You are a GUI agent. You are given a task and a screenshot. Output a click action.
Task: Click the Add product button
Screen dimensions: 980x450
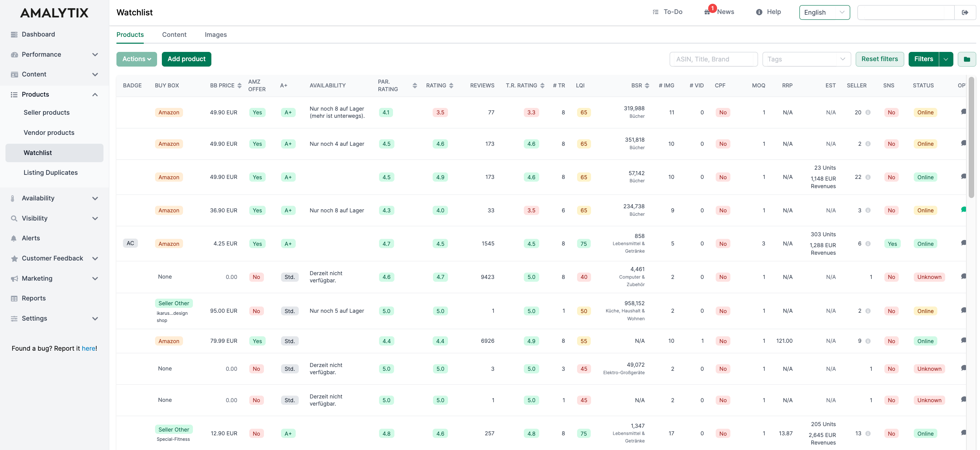[x=186, y=59]
